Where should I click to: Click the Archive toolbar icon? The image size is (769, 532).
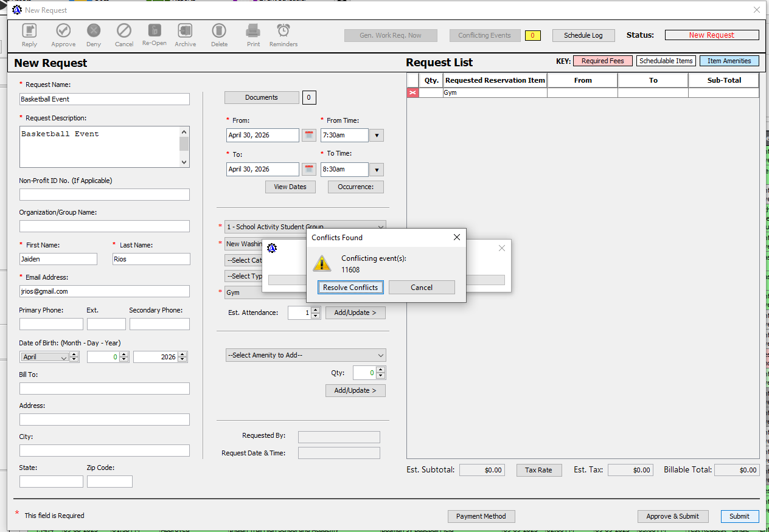pos(185,32)
